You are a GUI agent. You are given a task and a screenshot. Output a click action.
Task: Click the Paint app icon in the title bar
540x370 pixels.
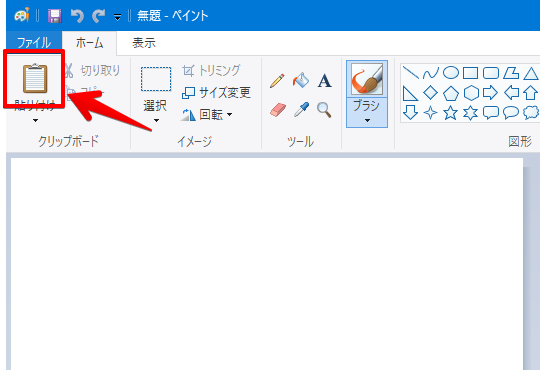tap(22, 16)
